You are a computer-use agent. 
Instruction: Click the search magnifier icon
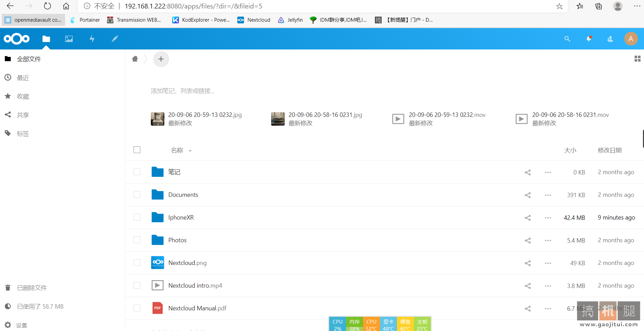coord(567,39)
